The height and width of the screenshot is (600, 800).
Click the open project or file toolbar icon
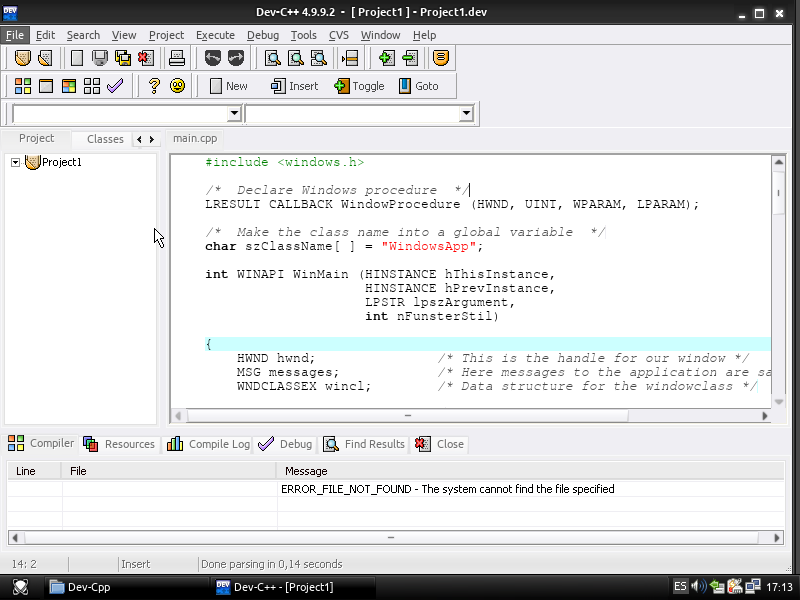point(45,58)
